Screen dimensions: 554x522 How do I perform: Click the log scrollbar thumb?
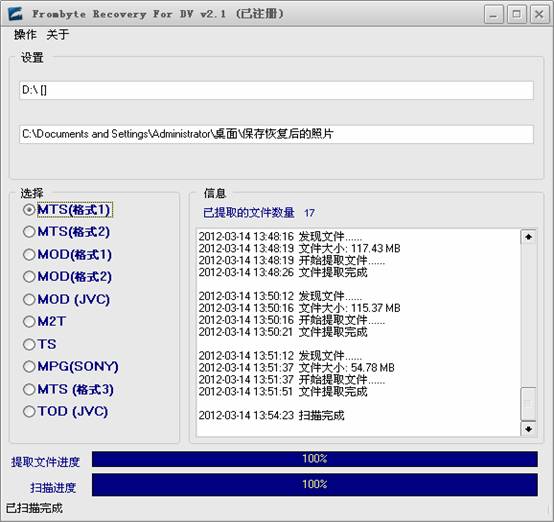tap(529, 404)
